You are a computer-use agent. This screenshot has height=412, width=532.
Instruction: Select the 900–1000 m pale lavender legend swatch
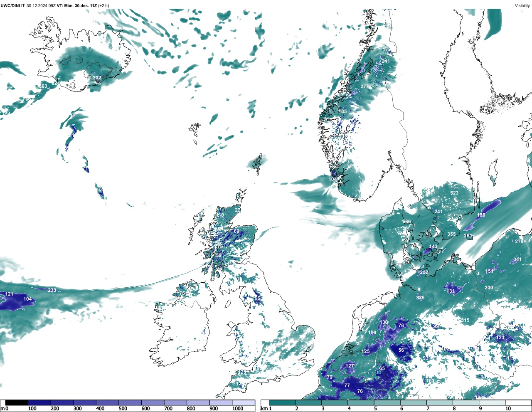click(x=221, y=402)
